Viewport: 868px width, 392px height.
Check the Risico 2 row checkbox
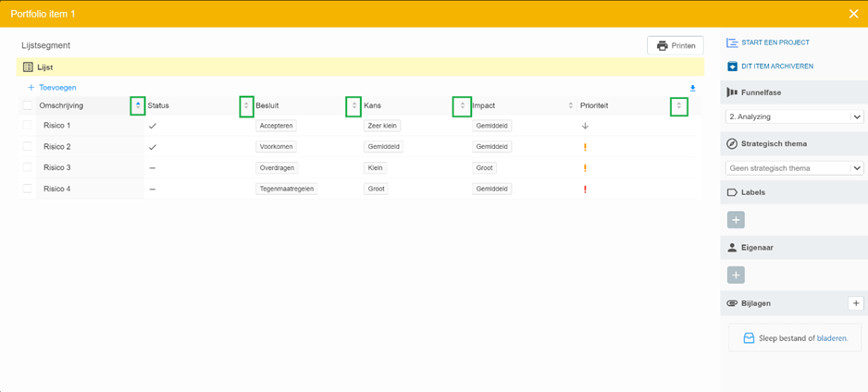coord(27,146)
